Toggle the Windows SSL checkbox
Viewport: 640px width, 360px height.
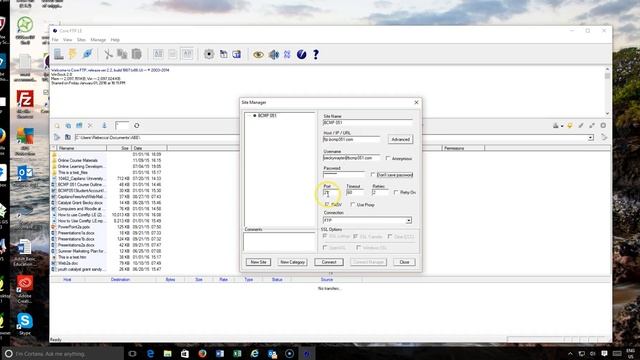pyautogui.click(x=358, y=247)
